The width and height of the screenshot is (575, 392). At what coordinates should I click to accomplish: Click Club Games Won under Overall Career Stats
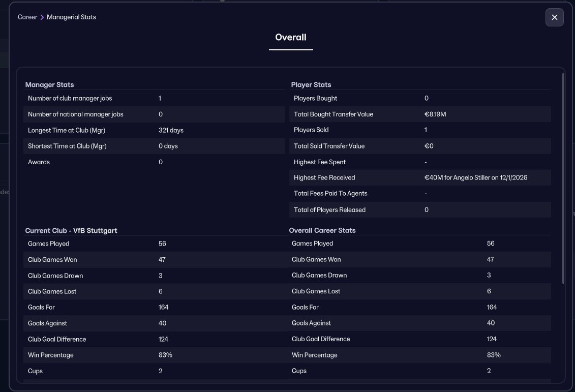[316, 259]
